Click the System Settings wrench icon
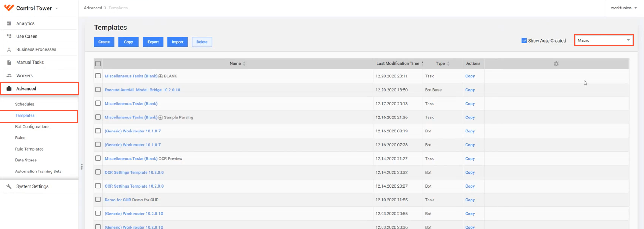644x229 pixels. pyautogui.click(x=9, y=186)
